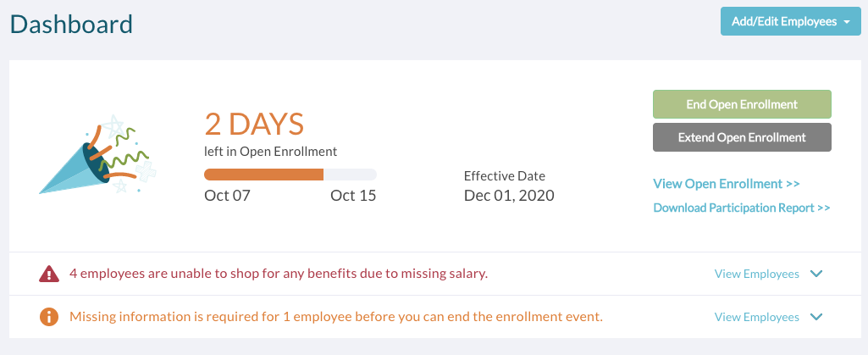Expand the missing salary alert chevron
The width and height of the screenshot is (868, 355).
point(816,274)
